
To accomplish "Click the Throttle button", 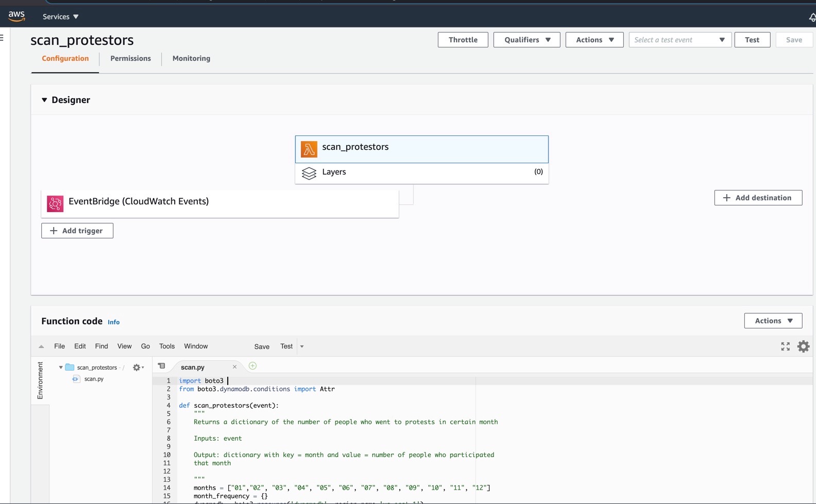I will (x=463, y=40).
